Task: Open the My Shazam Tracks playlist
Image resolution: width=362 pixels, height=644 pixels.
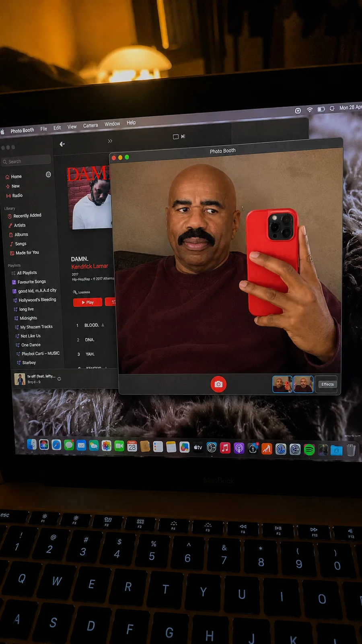Action: [x=33, y=327]
